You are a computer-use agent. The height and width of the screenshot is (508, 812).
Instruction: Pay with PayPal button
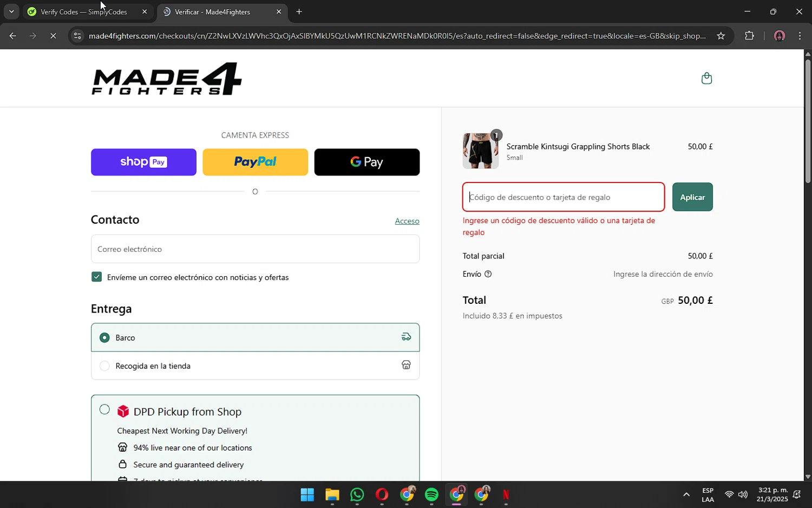(255, 162)
